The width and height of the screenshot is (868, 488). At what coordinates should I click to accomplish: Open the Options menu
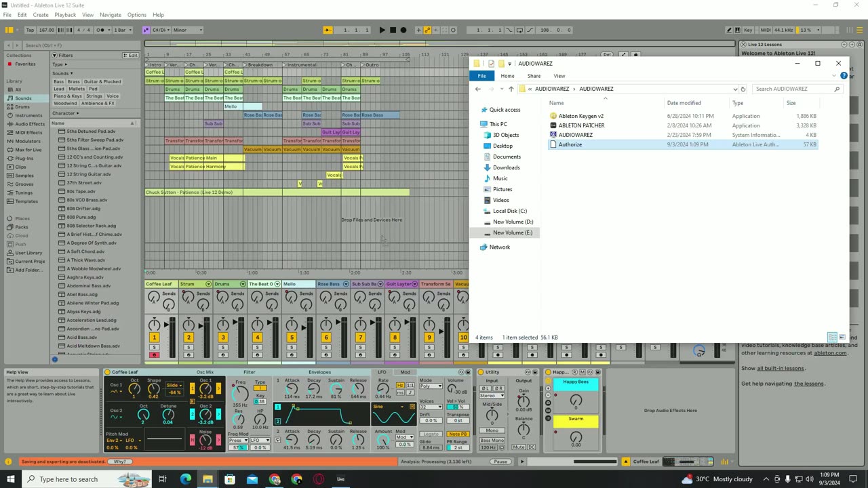[x=137, y=15]
